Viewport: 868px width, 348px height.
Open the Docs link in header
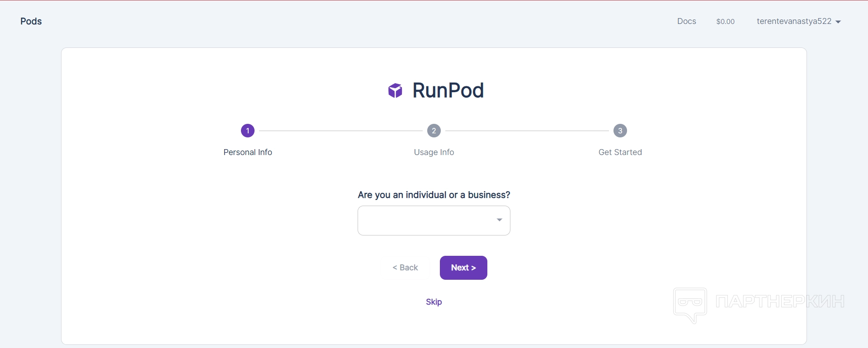pos(686,21)
